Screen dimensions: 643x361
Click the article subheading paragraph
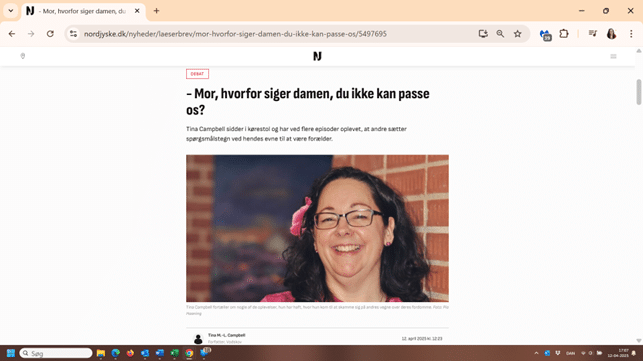(296, 134)
